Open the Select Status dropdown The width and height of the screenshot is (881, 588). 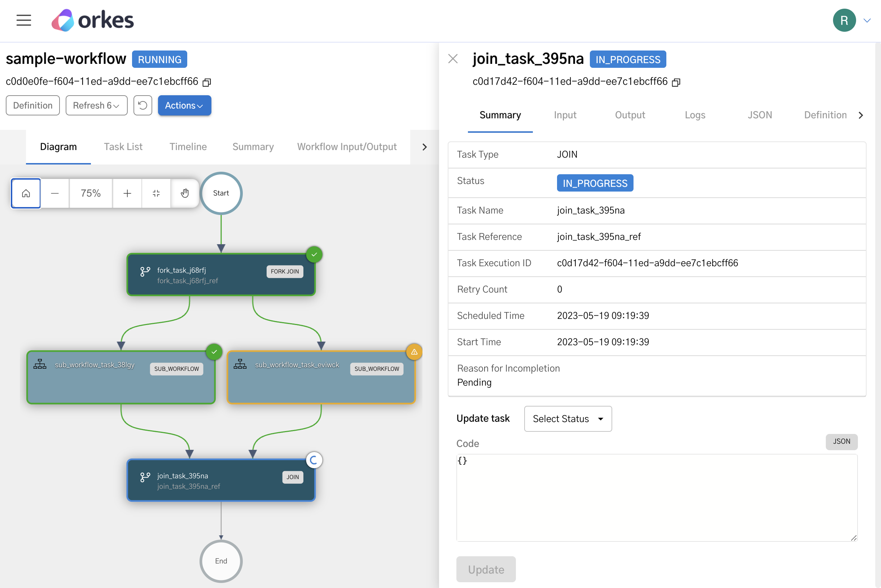click(x=568, y=418)
